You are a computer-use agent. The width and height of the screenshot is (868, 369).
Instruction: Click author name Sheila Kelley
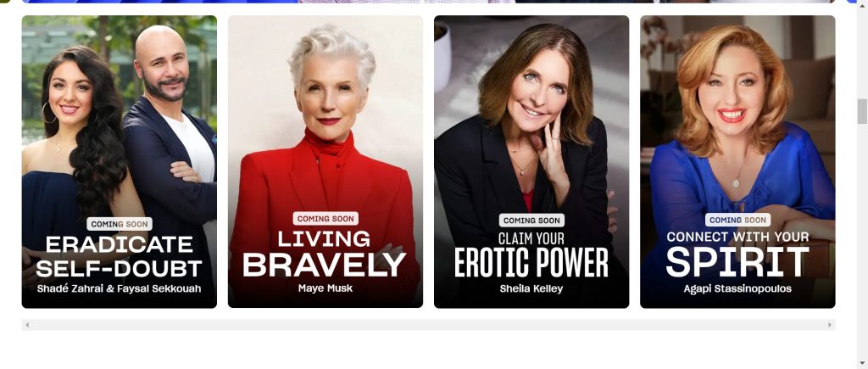tap(531, 288)
